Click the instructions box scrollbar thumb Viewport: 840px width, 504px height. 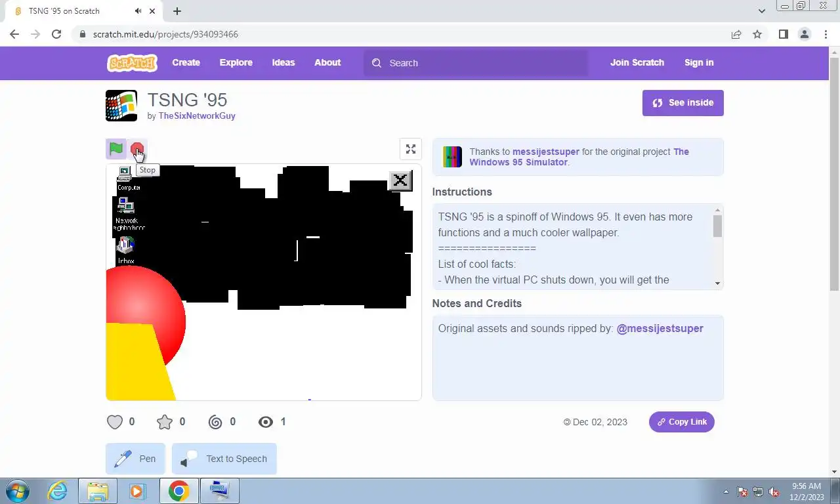coord(717,226)
